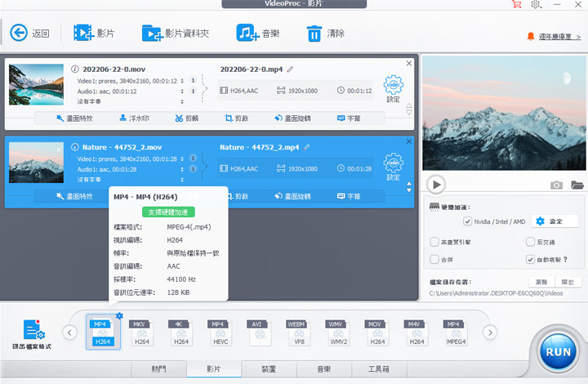
Task: Open codec 設定 for 202206-22-0.mp4
Action: (x=393, y=88)
